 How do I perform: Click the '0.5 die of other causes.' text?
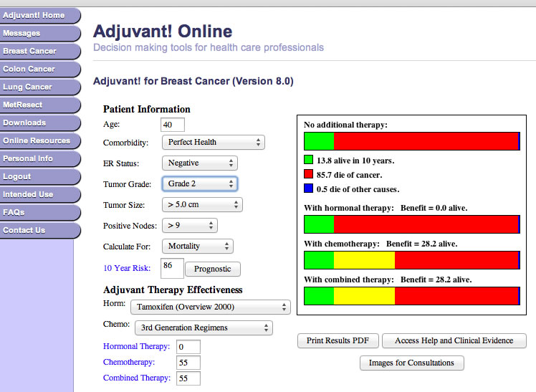pos(358,189)
